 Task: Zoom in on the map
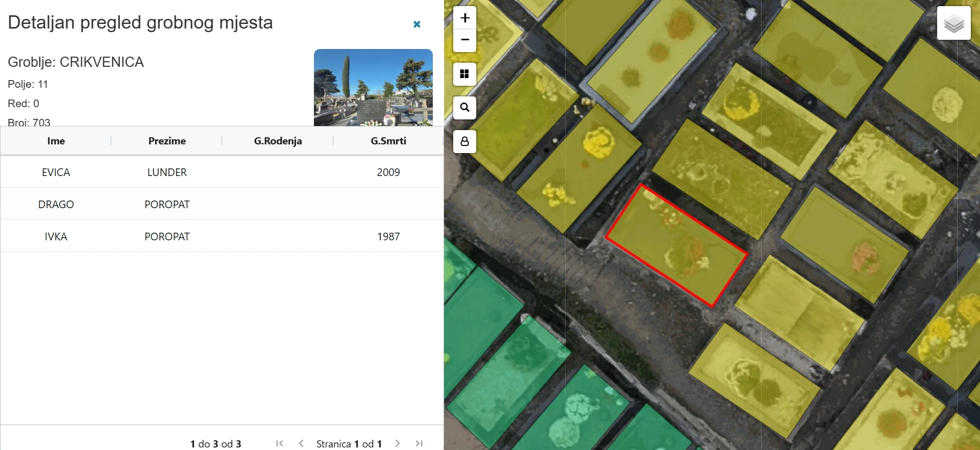[x=464, y=18]
